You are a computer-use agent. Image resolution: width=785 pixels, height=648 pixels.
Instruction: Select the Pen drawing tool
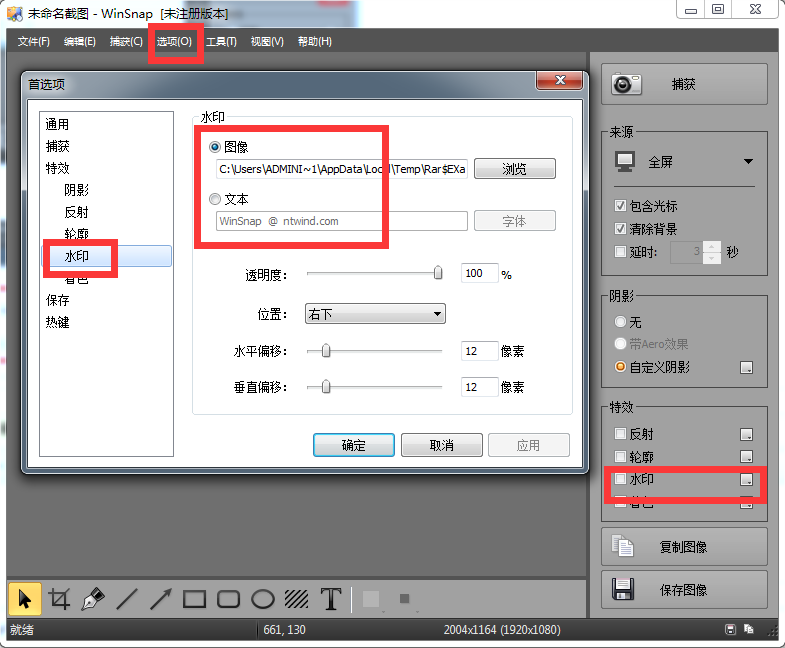point(93,599)
